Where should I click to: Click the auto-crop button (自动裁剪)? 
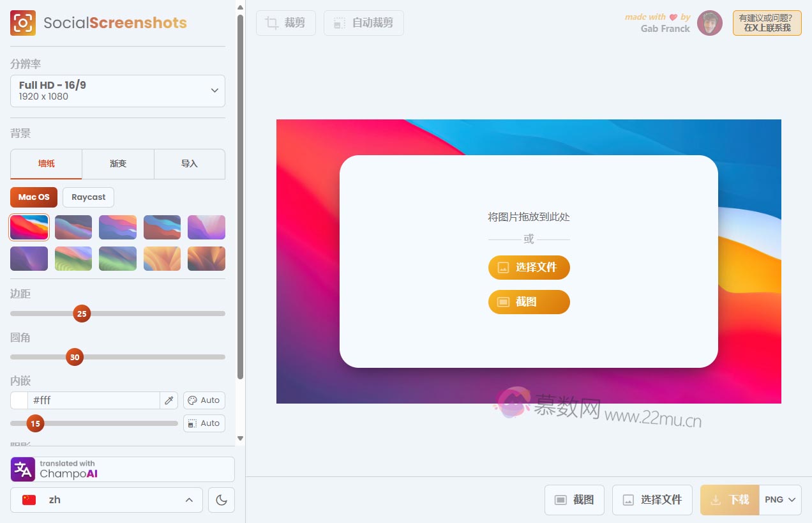(x=363, y=23)
